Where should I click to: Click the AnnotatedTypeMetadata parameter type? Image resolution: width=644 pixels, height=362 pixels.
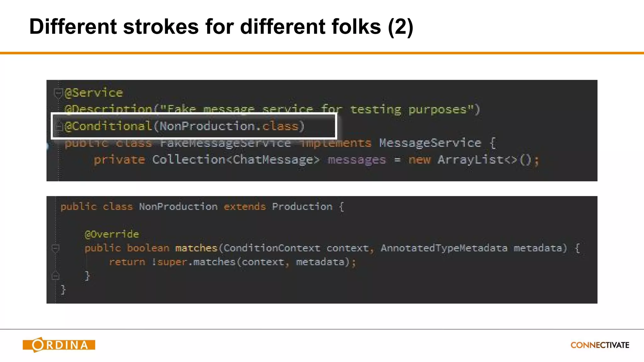(x=444, y=248)
